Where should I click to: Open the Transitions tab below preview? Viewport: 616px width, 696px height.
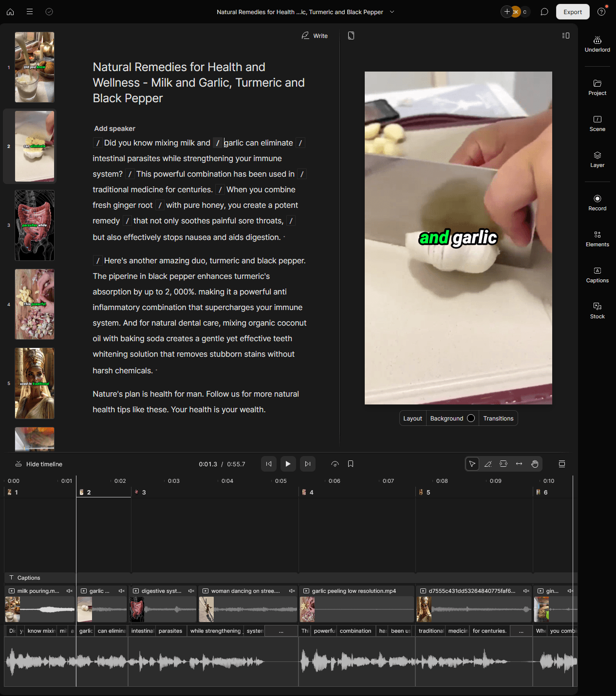pos(498,419)
